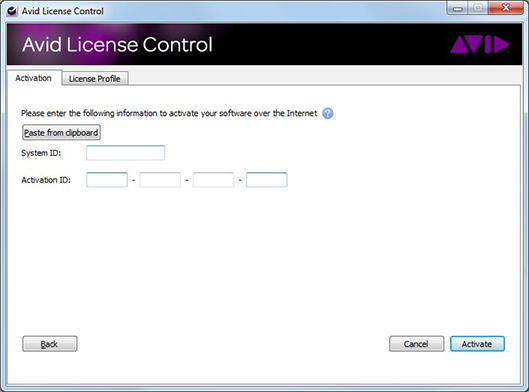Select the second Activation ID box
The width and height of the screenshot is (529, 392).
pyautogui.click(x=160, y=180)
